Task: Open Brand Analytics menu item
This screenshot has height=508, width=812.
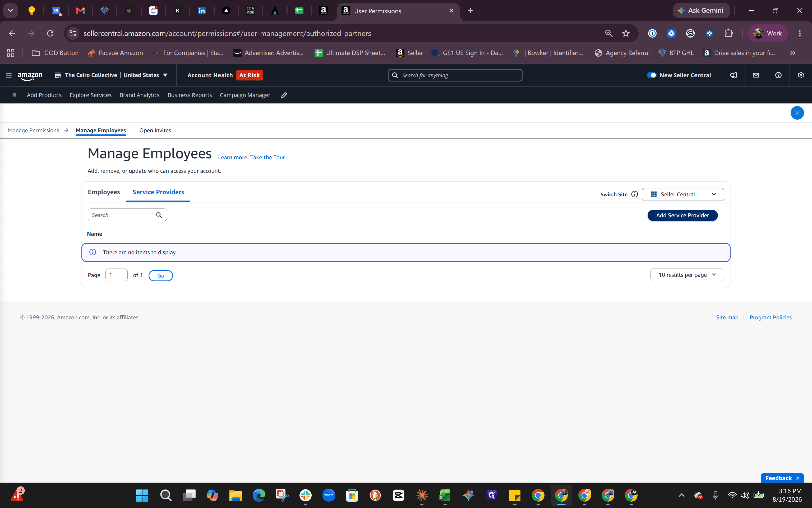Action: (140, 95)
